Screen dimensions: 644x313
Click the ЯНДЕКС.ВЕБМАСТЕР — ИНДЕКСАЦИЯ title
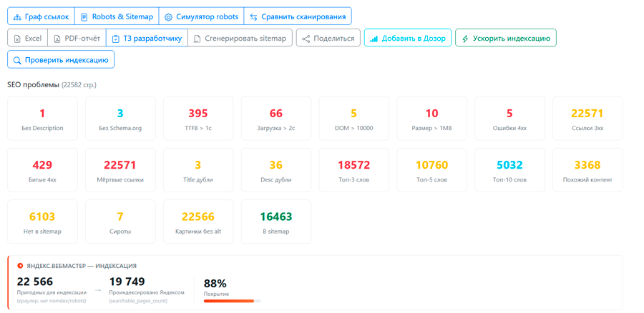[82, 266]
